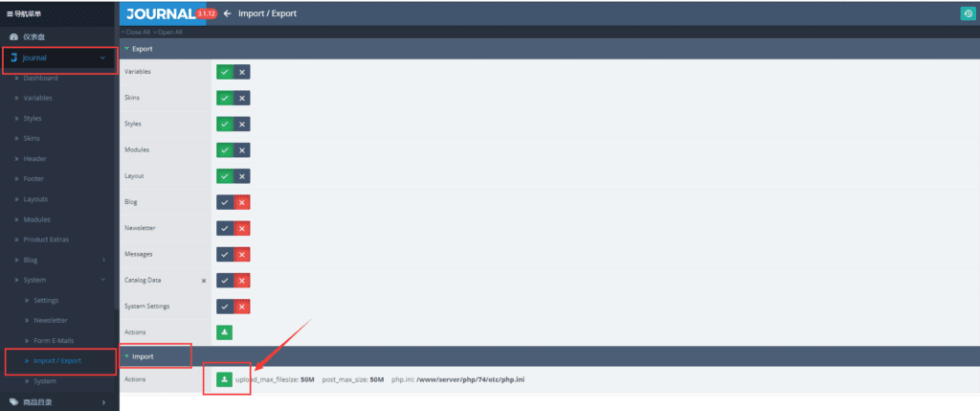Enable Blog export with the check toggle
Image resolution: width=980 pixels, height=411 pixels.
[x=225, y=202]
